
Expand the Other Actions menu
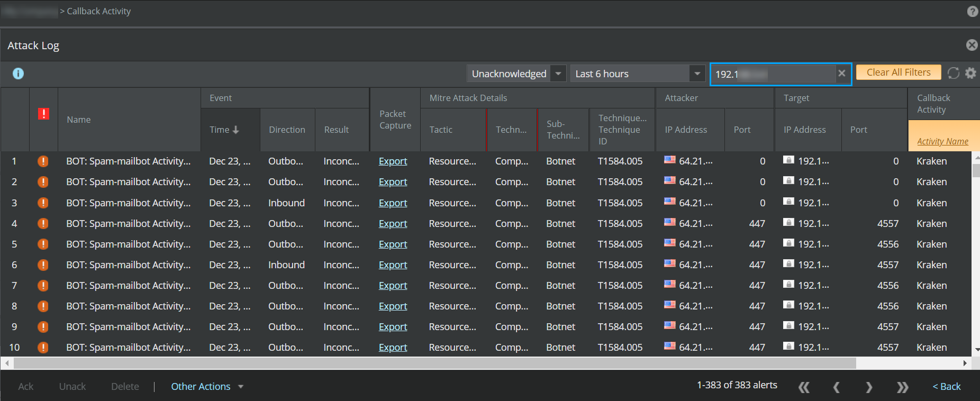point(207,387)
